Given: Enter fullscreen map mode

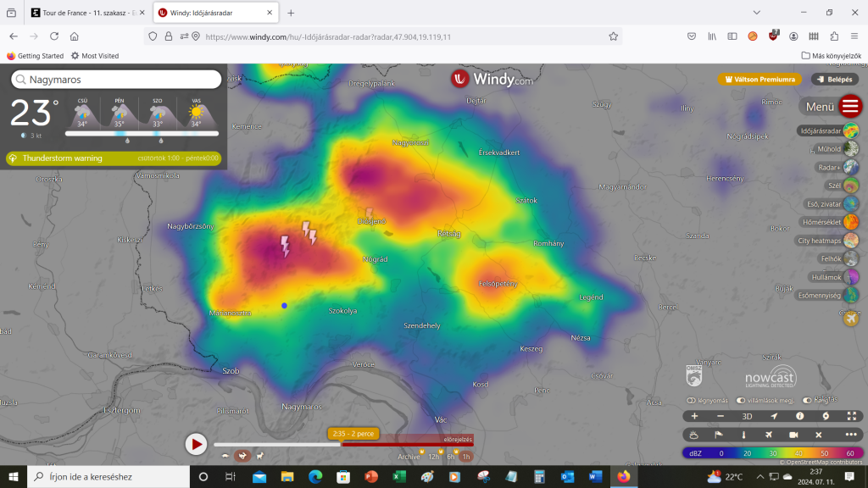Looking at the screenshot, I should 851,416.
